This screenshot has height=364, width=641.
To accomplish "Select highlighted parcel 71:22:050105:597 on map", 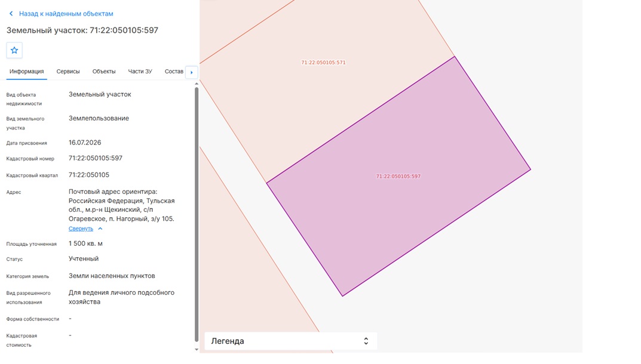I will (x=398, y=177).
